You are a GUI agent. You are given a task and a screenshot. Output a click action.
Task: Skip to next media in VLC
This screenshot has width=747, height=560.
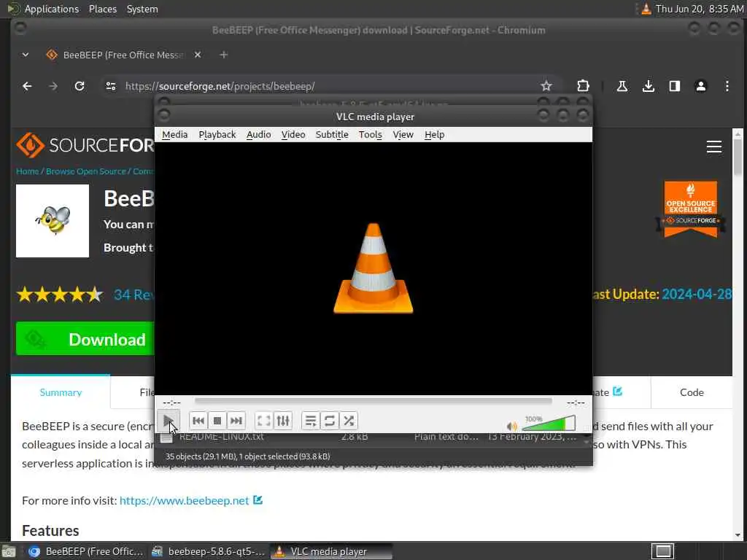pos(236,421)
